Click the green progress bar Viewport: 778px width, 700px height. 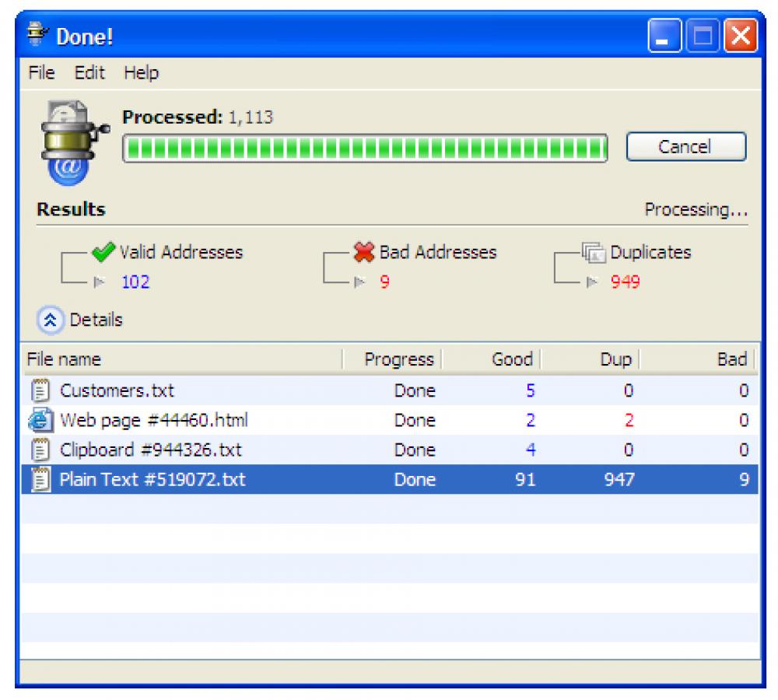(x=366, y=146)
